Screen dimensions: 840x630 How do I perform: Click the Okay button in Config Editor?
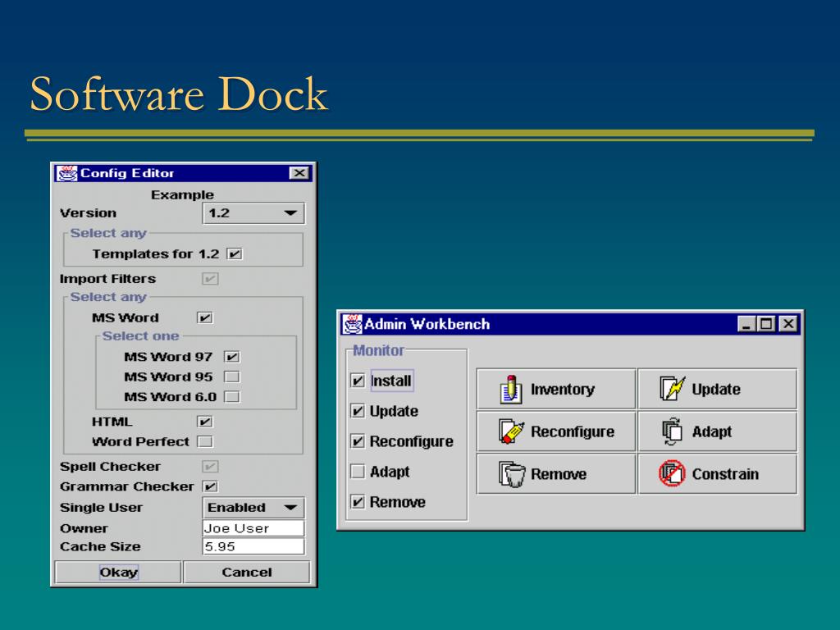click(x=118, y=572)
